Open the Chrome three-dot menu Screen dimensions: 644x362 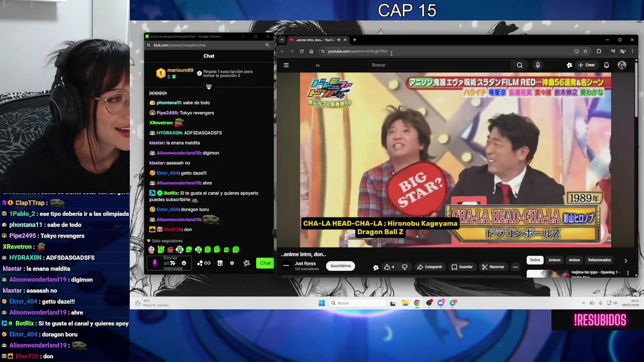pos(632,51)
